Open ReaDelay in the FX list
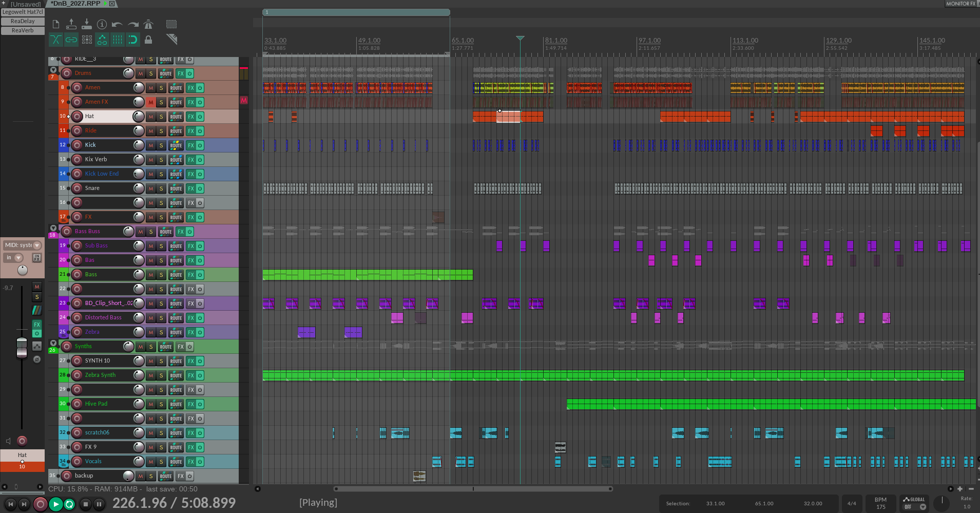The width and height of the screenshot is (980, 513). point(23,21)
